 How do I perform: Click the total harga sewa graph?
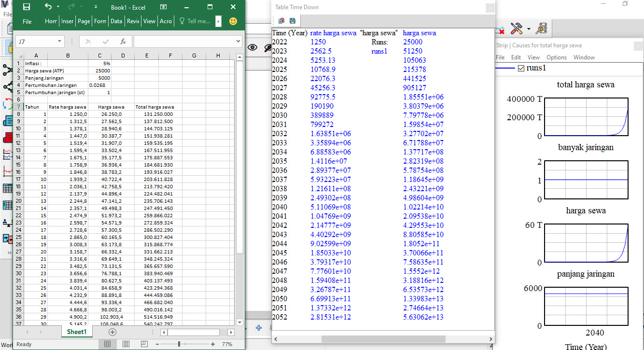(586, 117)
